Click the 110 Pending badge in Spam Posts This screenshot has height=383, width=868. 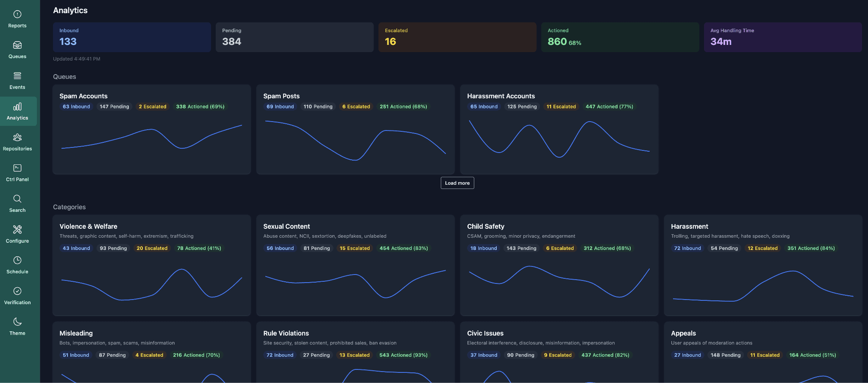click(318, 107)
